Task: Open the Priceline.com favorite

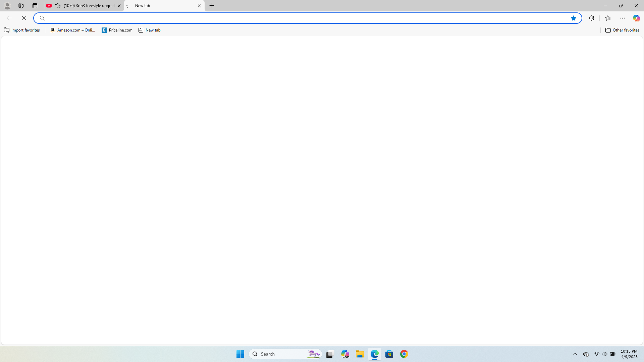Action: click(x=117, y=30)
